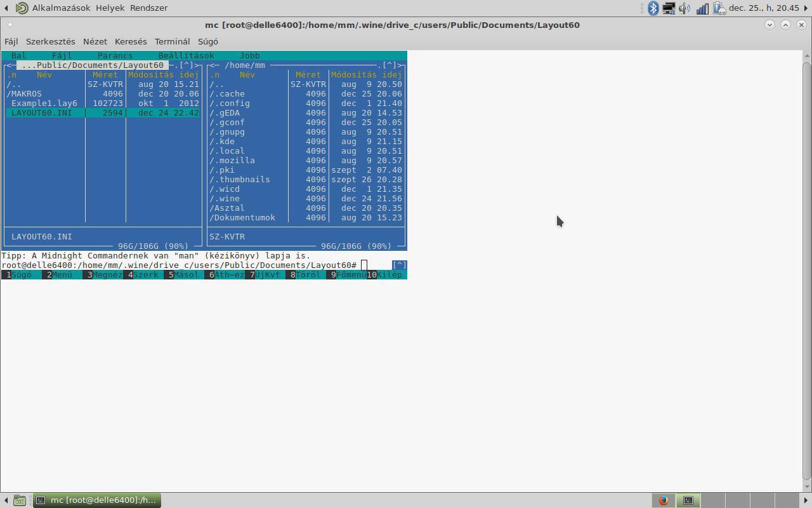Select the /MAKROS directory in left panel
This screenshot has width=812, height=508.
coord(103,93)
